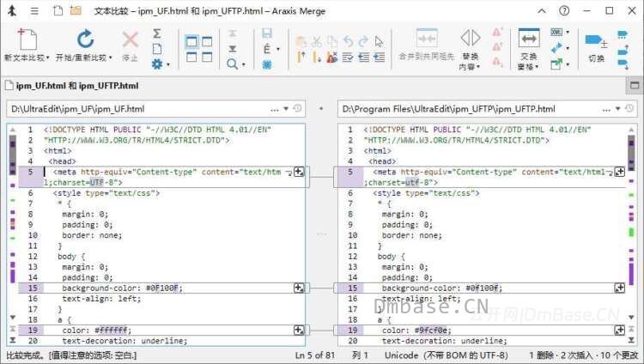
Task: Jump to the last change icon
Action: (x=233, y=49)
